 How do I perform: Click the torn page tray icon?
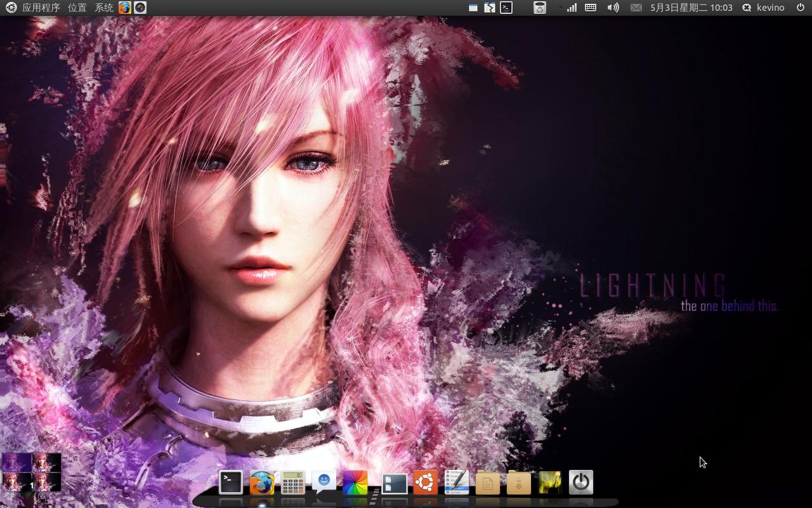pyautogui.click(x=490, y=8)
